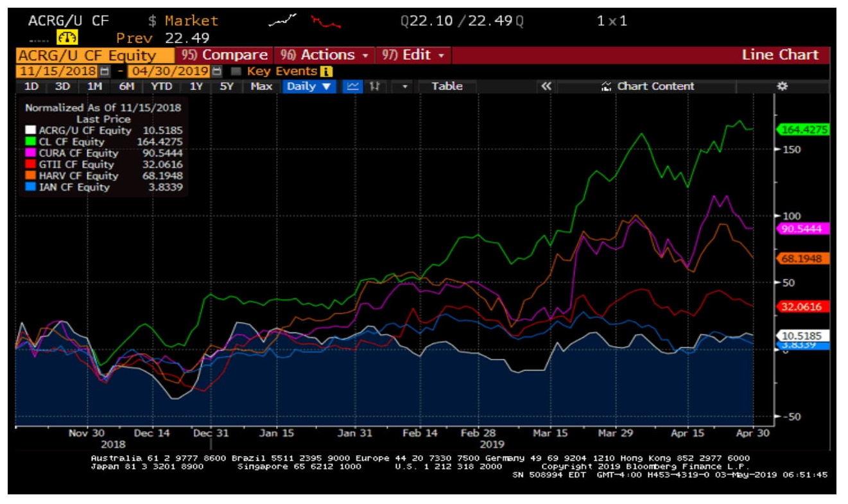Click the white 10.5185 price label
Screen dimensions: 848x504
click(x=803, y=335)
